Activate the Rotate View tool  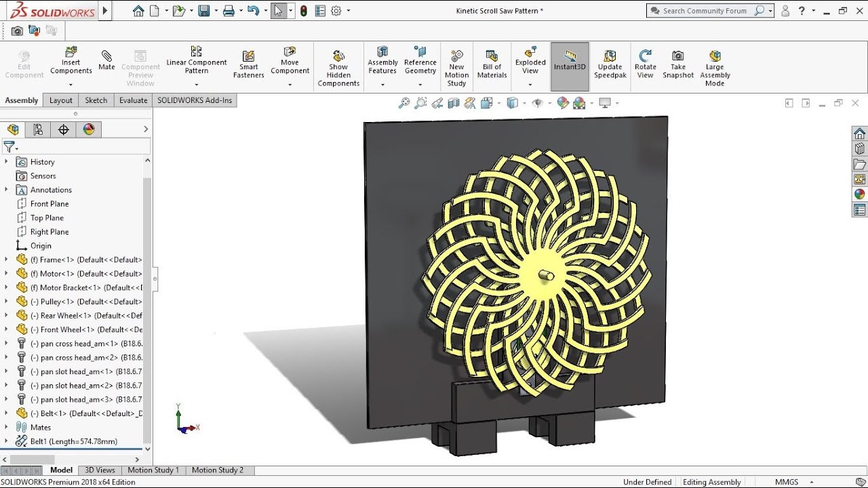(x=645, y=64)
